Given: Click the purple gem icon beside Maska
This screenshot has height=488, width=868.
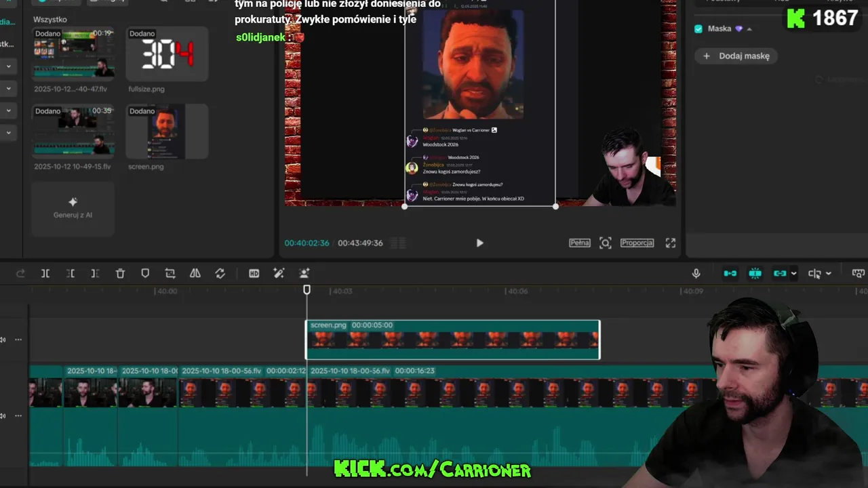Looking at the screenshot, I should pos(738,29).
